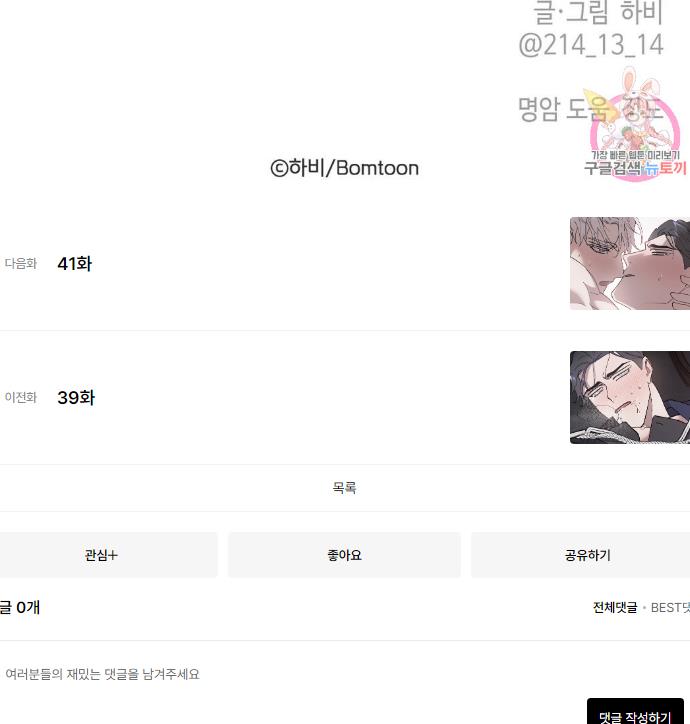Like the episode with 좋아요

click(344, 555)
